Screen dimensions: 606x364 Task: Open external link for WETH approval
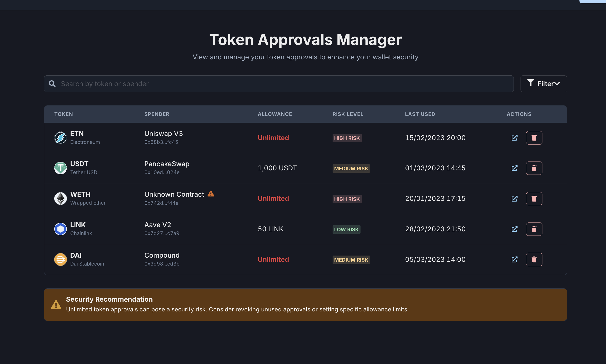tap(514, 199)
